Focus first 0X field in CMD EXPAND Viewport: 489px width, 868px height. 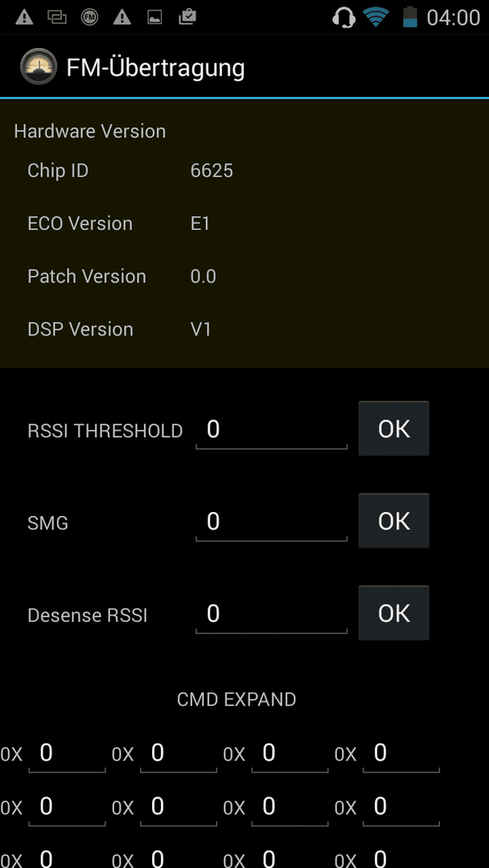[67, 754]
